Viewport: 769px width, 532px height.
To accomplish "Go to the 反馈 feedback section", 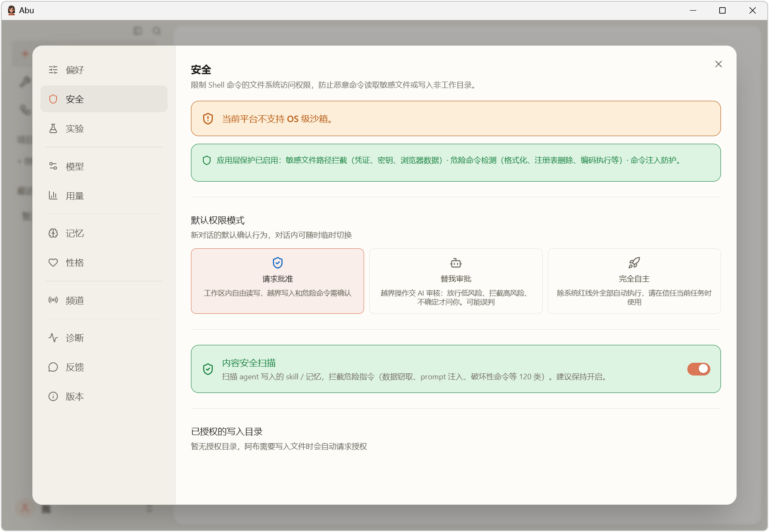I will click(104, 367).
